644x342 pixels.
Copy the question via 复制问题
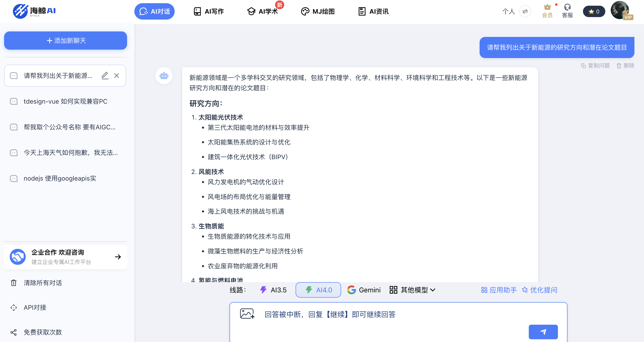point(595,66)
